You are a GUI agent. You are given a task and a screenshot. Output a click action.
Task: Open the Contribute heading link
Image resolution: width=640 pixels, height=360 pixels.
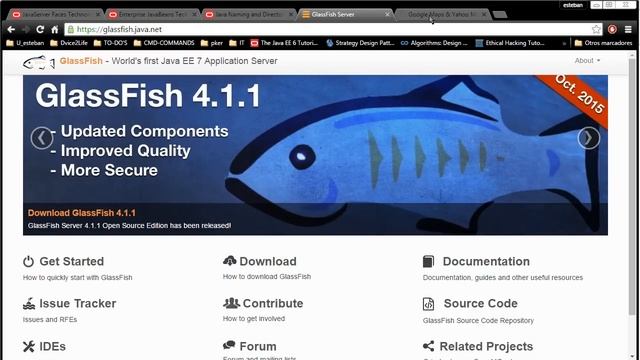click(x=273, y=304)
